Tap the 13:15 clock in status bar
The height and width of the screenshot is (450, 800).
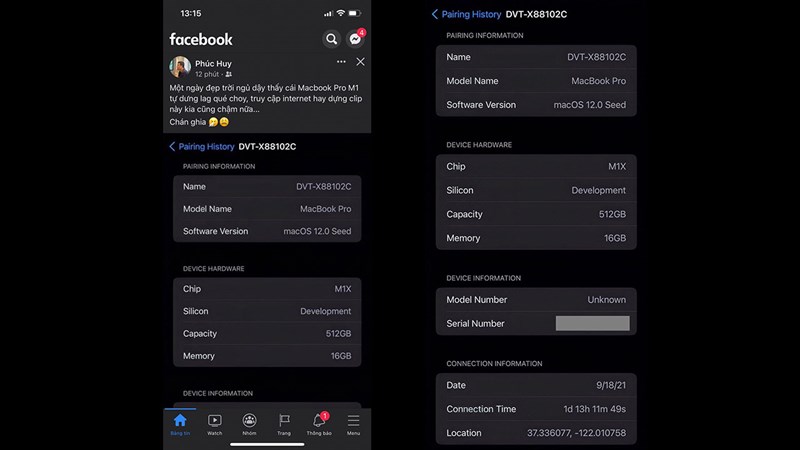click(x=191, y=13)
